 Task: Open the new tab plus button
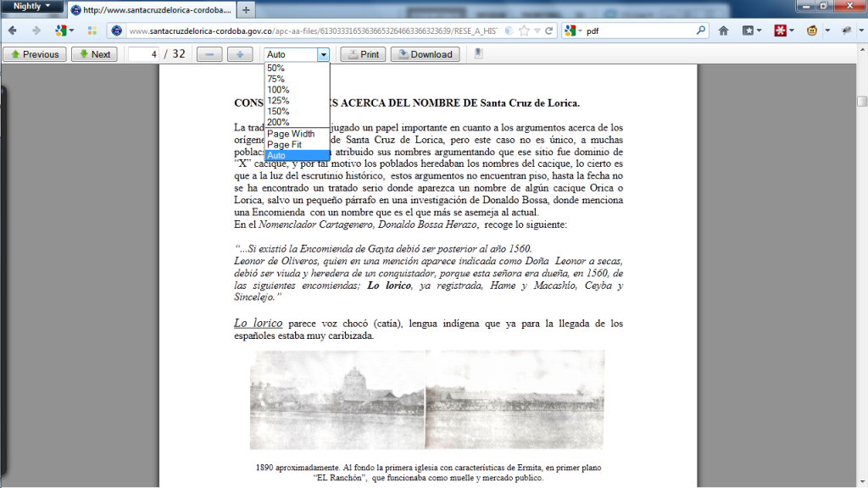tap(246, 10)
